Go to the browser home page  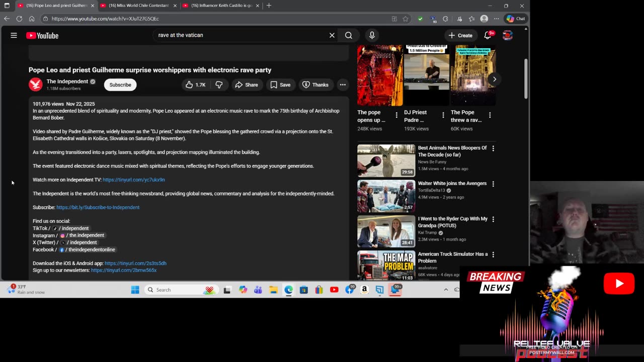coord(31,19)
